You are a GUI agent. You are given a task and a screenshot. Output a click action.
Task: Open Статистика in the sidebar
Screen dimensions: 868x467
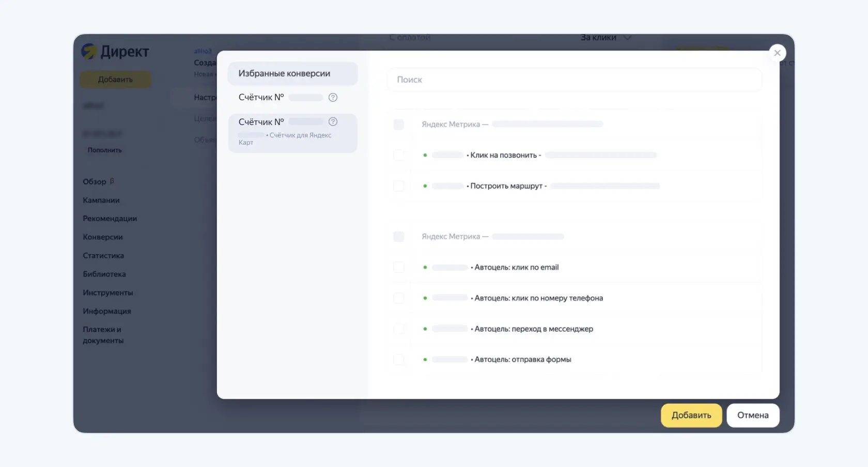pos(103,256)
